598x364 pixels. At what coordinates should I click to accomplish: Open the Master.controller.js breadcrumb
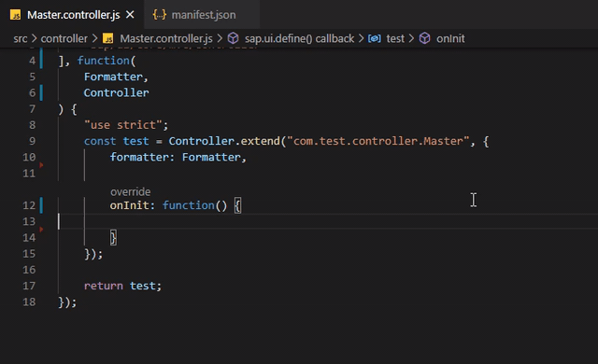tap(166, 38)
